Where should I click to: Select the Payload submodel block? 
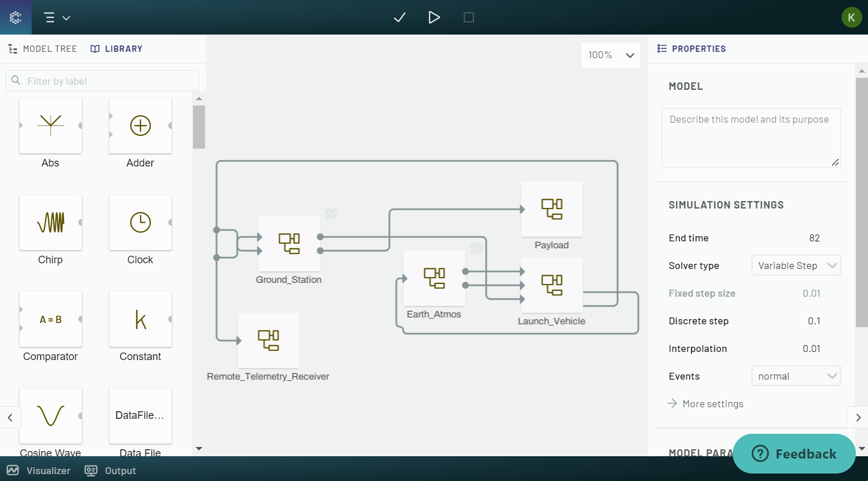[551, 209]
